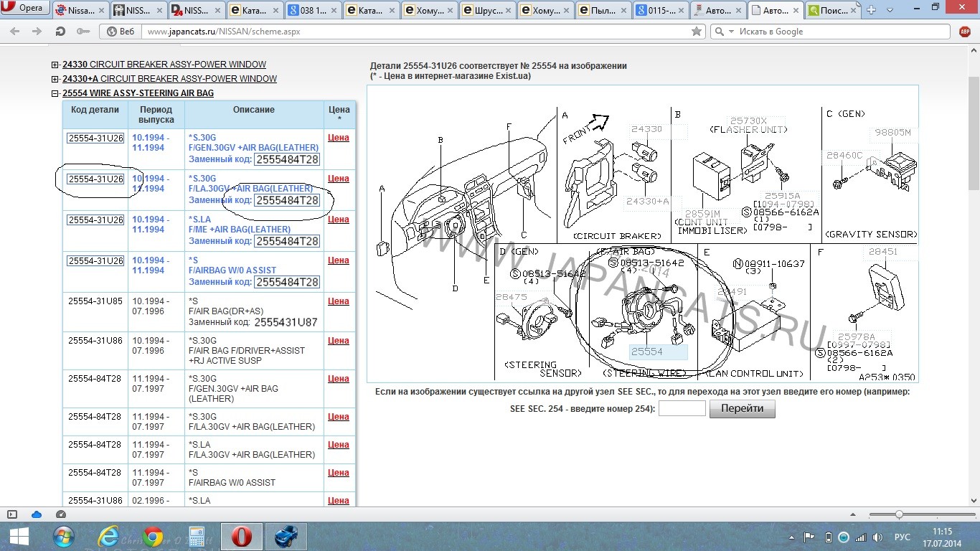Adjust the zoom slider in the status bar

tap(899, 514)
